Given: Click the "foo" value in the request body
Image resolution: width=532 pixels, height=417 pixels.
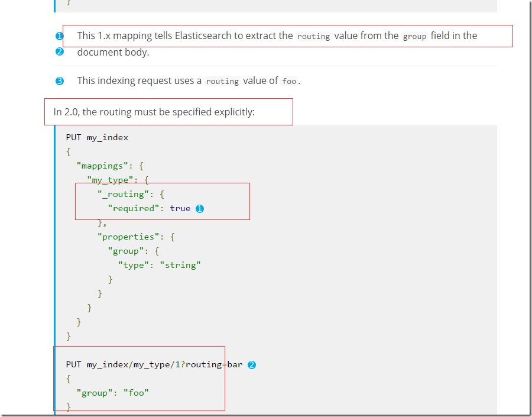Looking at the screenshot, I should (136, 393).
